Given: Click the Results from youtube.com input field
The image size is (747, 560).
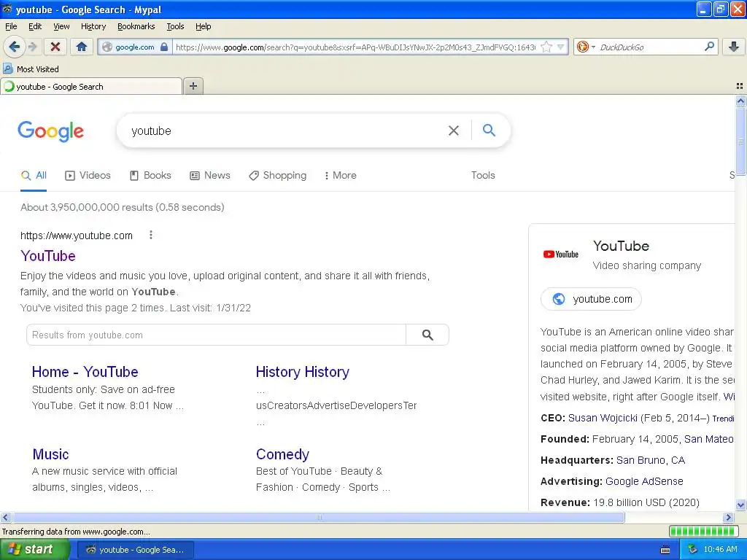Looking at the screenshot, I should coord(216,335).
